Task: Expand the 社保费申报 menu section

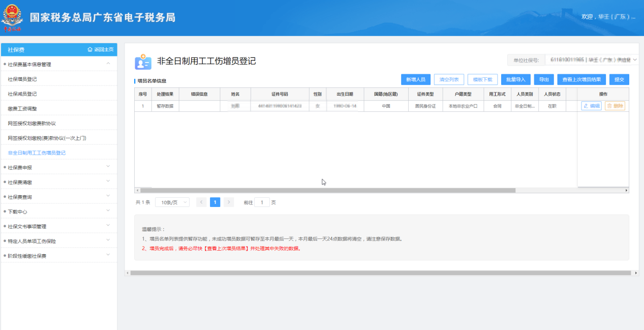Action: click(x=108, y=167)
